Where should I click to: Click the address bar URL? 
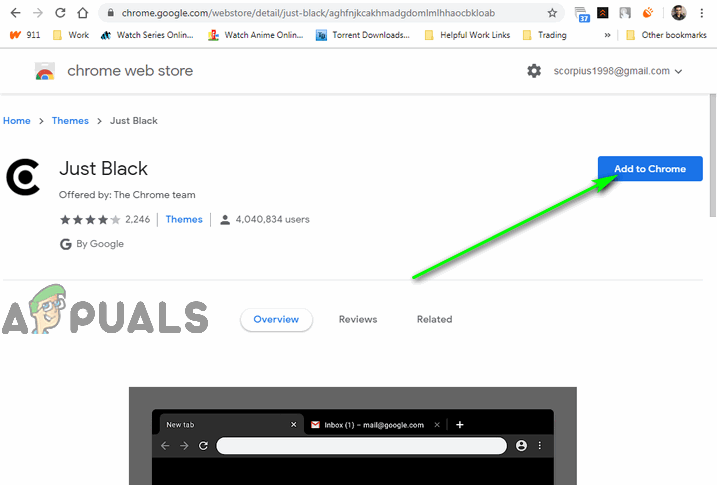click(308, 13)
